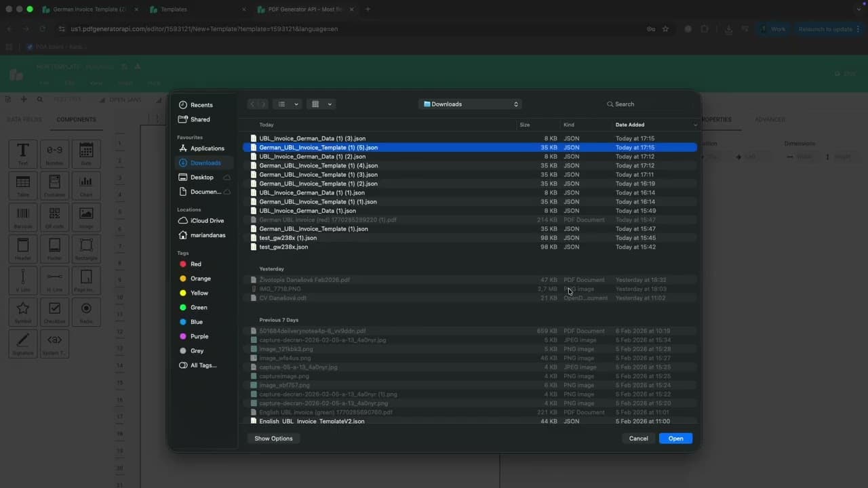Open the Desktop folder in sidebar

201,178
